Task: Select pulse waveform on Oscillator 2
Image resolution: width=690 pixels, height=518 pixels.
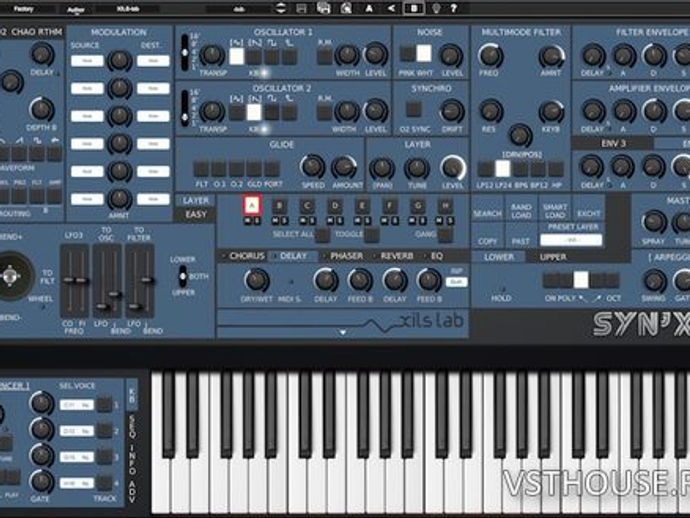Action: pyautogui.click(x=289, y=113)
